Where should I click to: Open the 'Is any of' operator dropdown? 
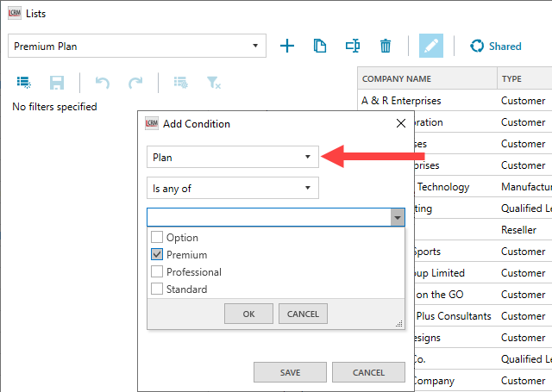point(233,188)
